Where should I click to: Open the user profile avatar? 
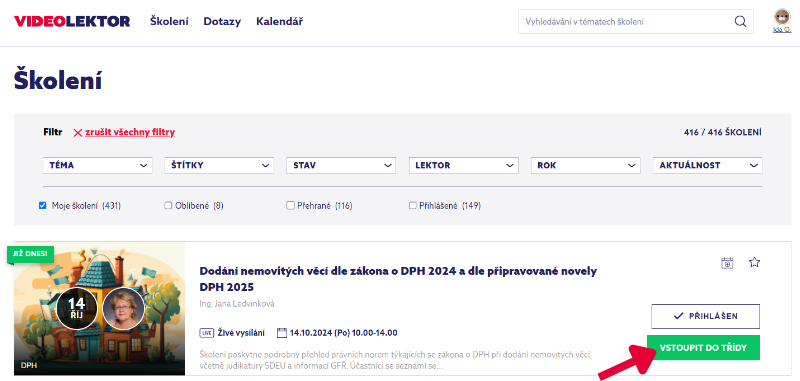click(x=782, y=17)
